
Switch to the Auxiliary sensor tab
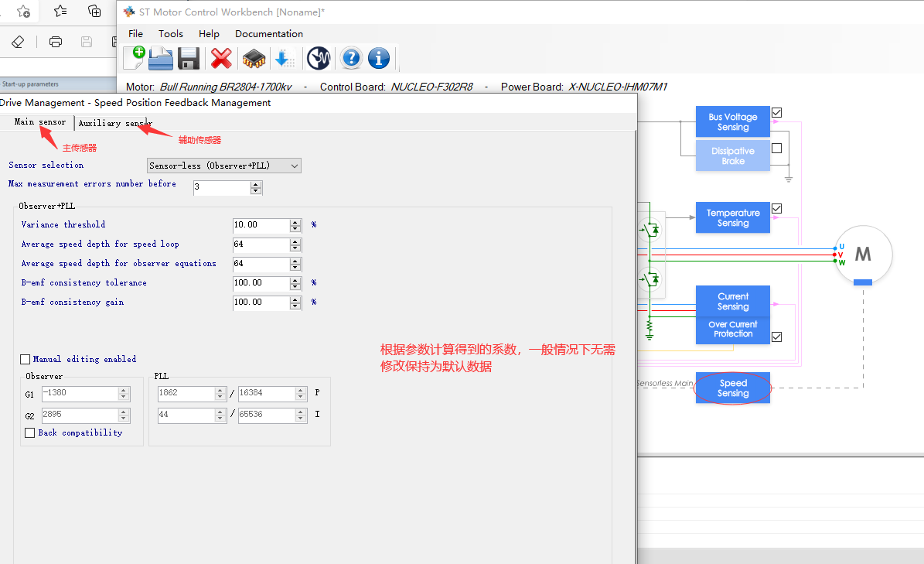coord(114,122)
